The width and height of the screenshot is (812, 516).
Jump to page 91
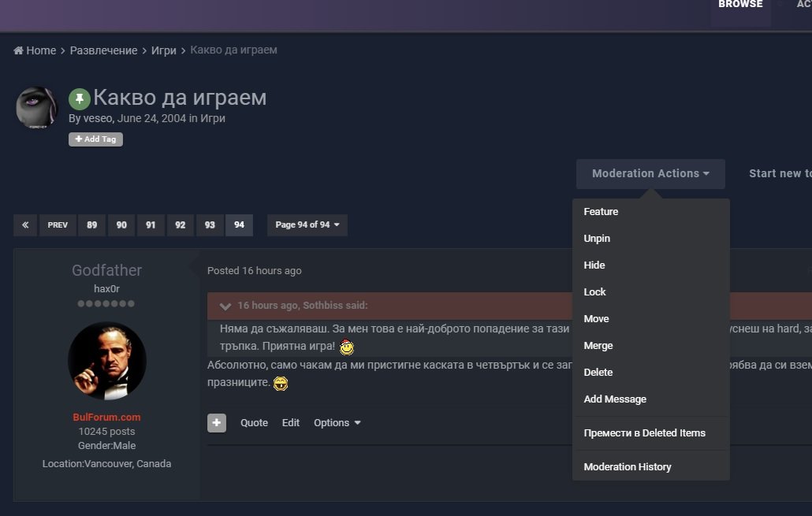click(x=151, y=225)
